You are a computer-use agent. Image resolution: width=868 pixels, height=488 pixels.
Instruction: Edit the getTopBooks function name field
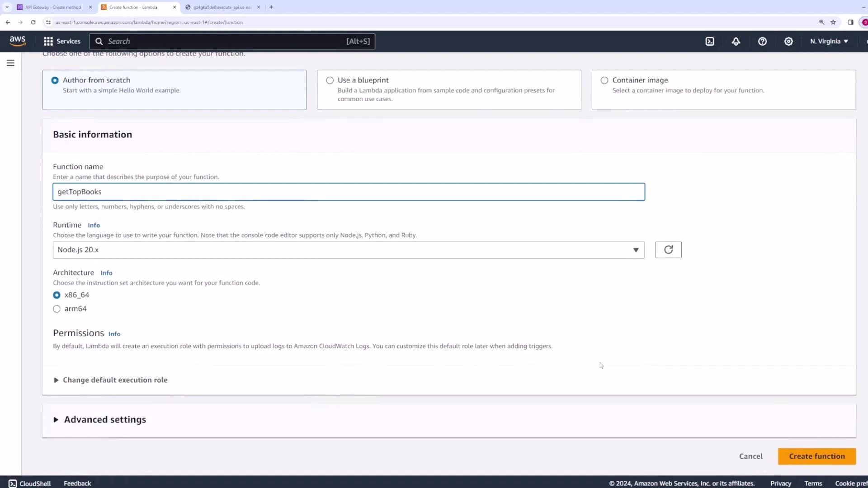[x=348, y=192]
